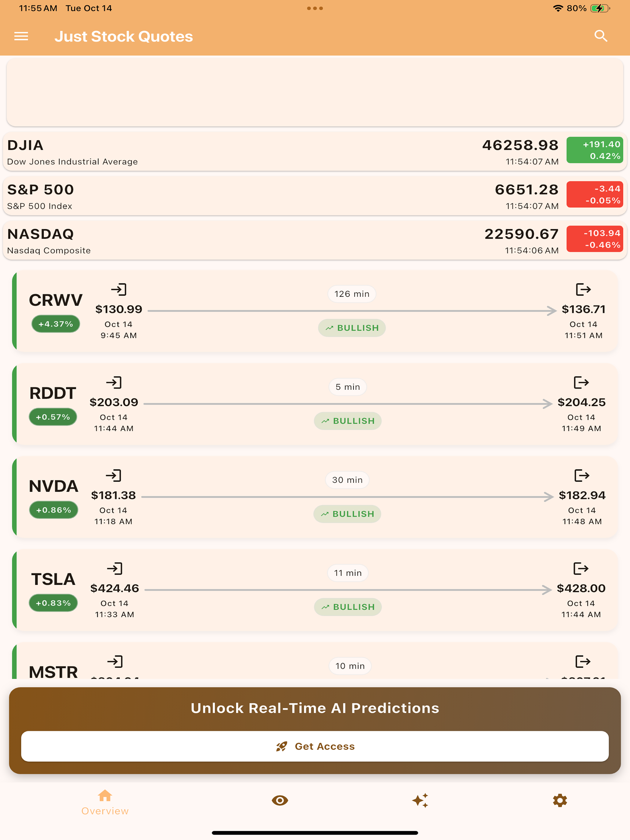Open the settings gear tab
This screenshot has width=630, height=840.
pos(560,801)
